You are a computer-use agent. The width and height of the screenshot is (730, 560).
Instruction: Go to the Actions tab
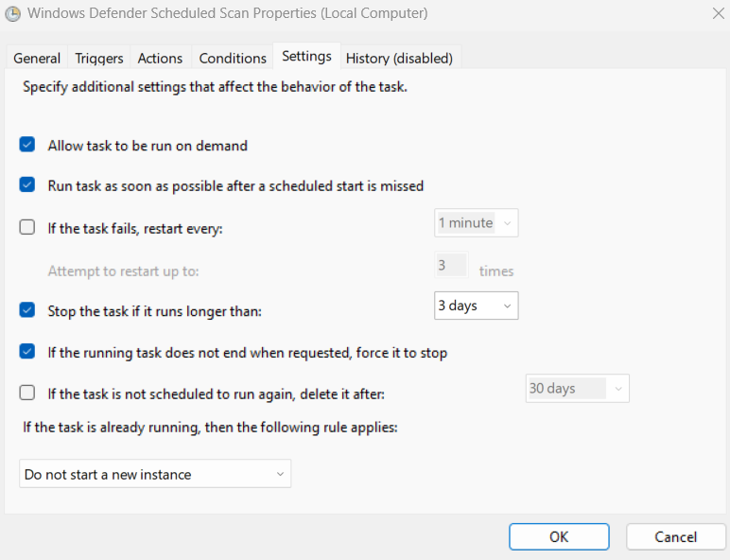[160, 59]
